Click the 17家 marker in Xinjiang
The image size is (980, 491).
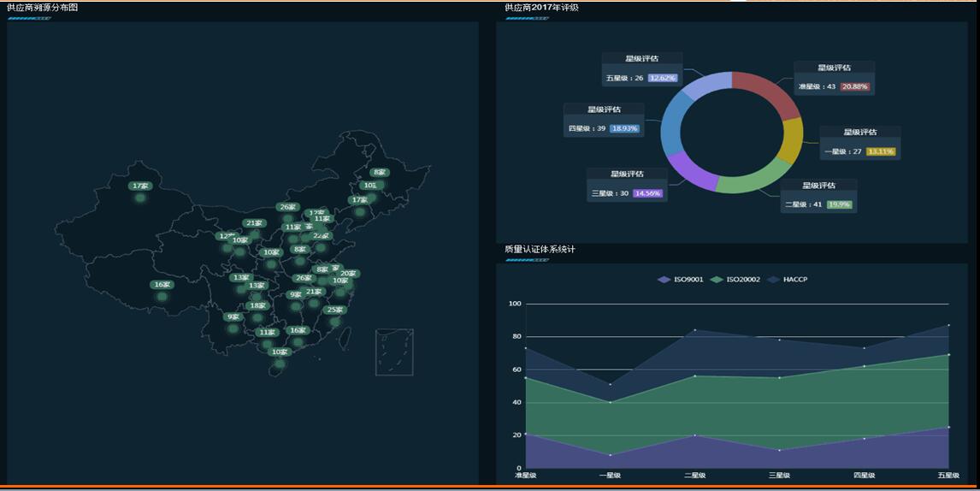(x=140, y=186)
